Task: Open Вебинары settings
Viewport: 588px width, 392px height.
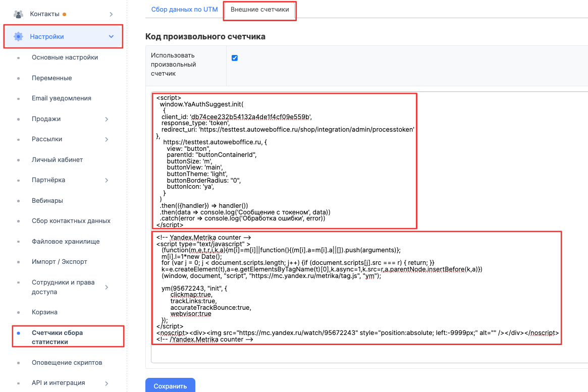Action: tap(47, 200)
